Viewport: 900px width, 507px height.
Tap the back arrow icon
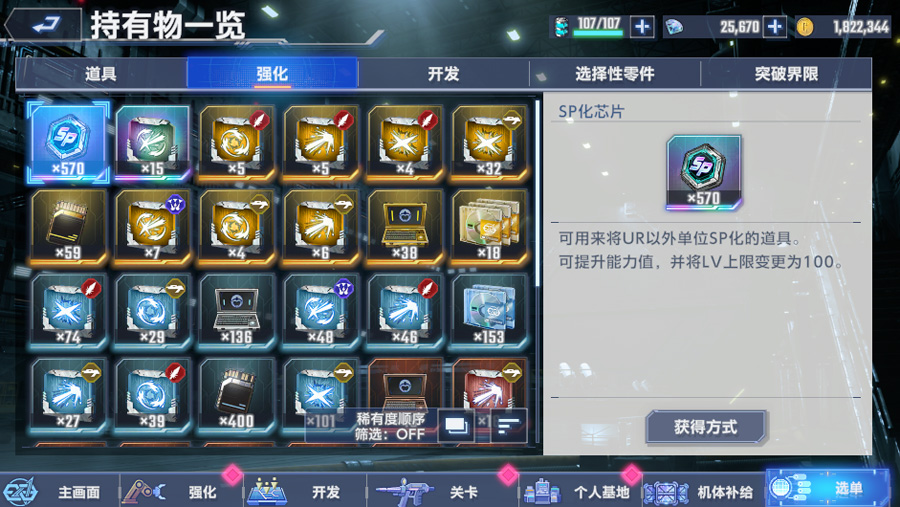[x=46, y=25]
